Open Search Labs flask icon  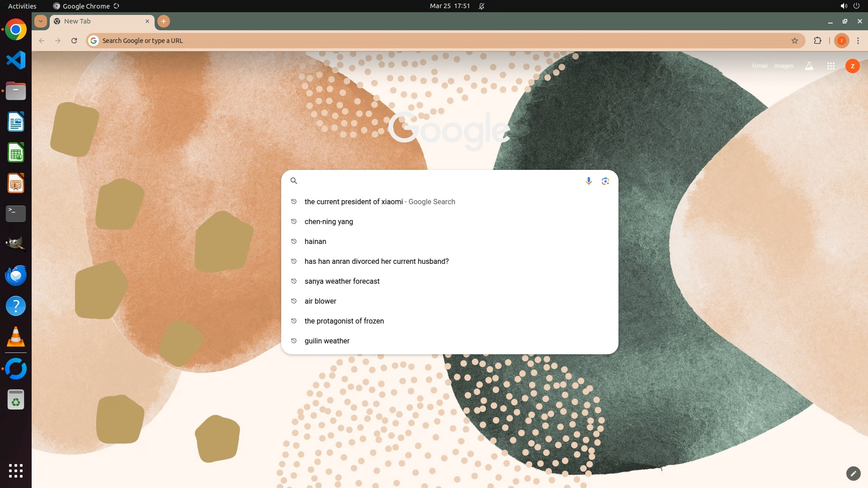pyautogui.click(x=809, y=66)
